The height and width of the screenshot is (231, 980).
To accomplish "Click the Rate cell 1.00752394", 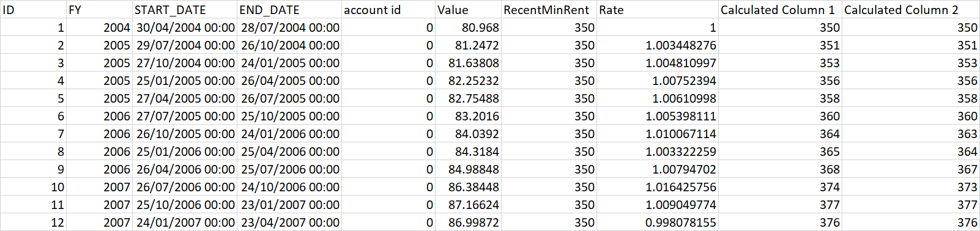I will pos(657,81).
